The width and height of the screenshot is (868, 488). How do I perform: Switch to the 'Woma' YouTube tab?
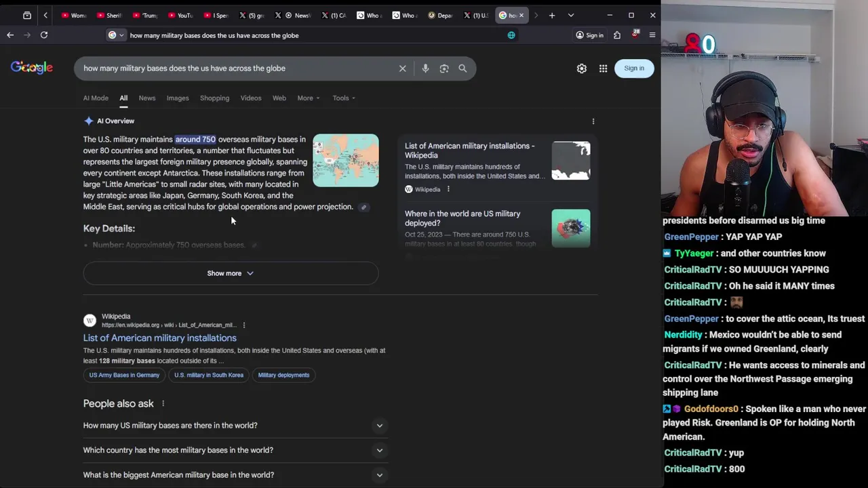(x=73, y=15)
